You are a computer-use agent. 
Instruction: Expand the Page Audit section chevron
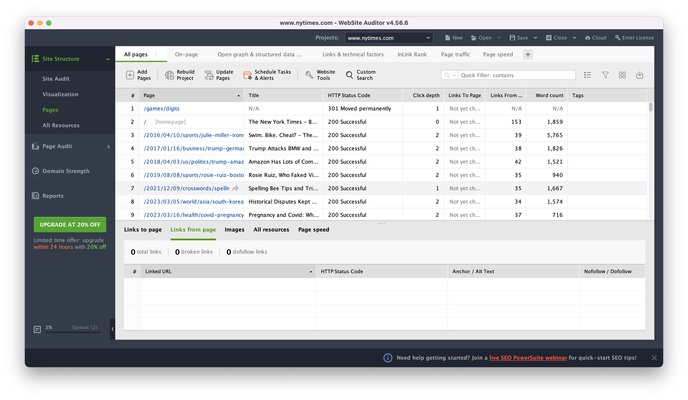(108, 146)
